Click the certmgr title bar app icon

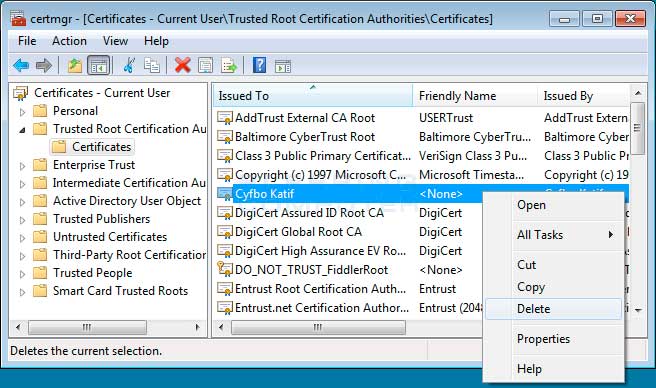click(18, 18)
